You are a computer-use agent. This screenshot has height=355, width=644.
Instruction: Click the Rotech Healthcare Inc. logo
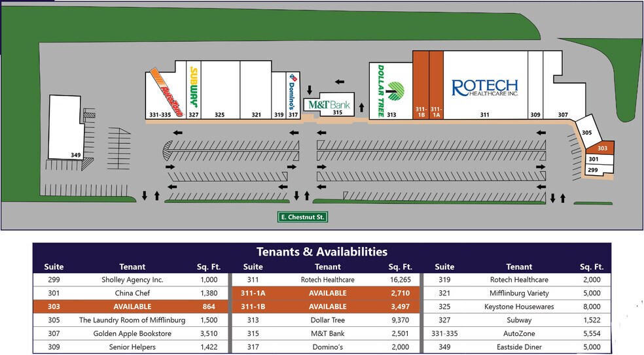tap(484, 88)
